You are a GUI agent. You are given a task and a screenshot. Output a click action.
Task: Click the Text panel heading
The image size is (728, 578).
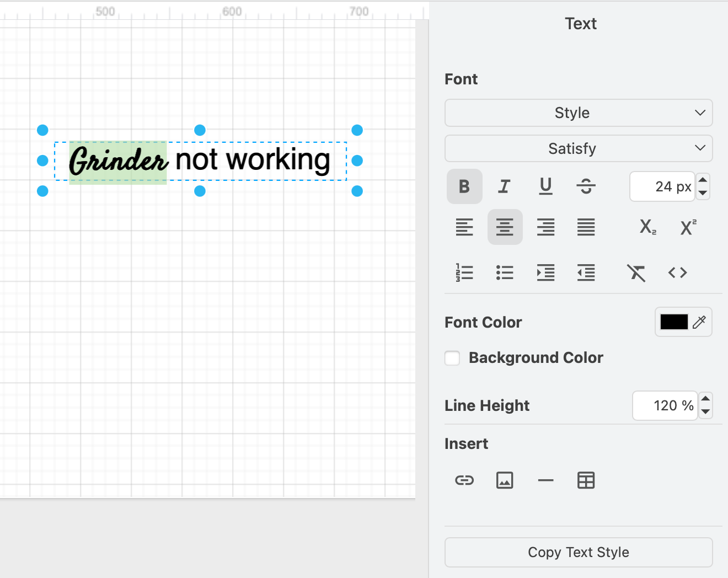[581, 24]
